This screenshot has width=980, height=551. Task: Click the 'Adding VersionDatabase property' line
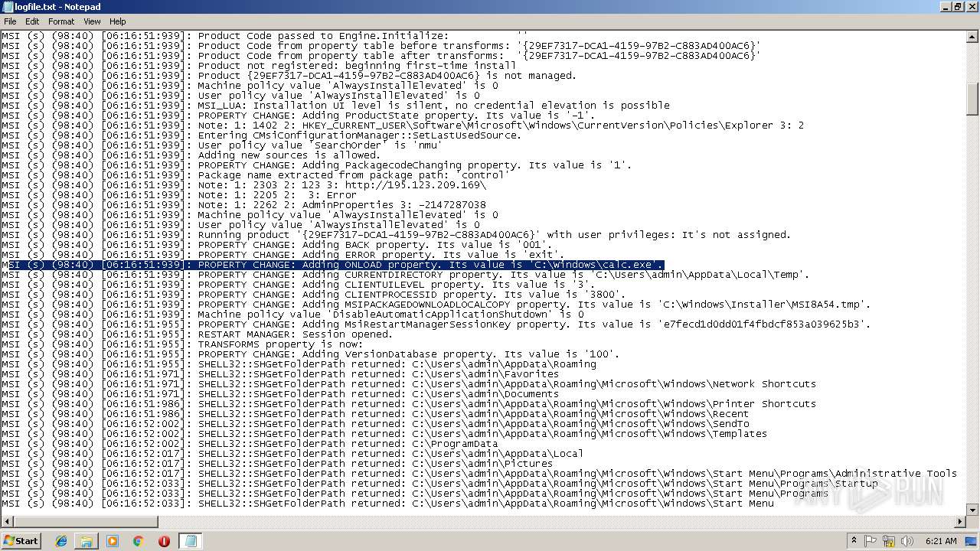pyautogui.click(x=310, y=354)
